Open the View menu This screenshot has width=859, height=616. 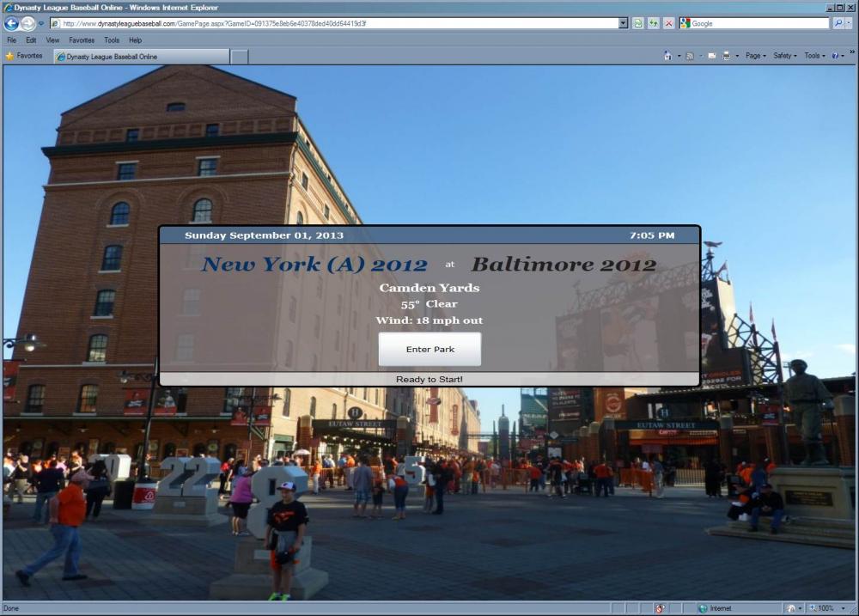52,40
